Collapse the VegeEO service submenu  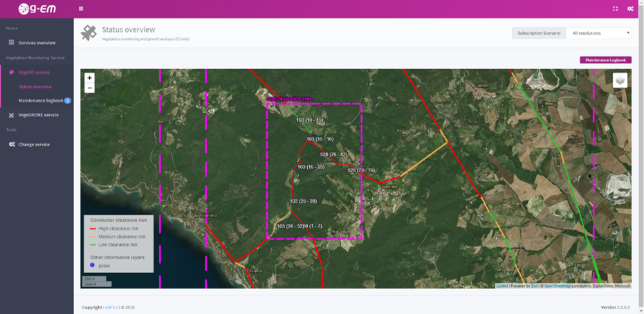[x=34, y=72]
